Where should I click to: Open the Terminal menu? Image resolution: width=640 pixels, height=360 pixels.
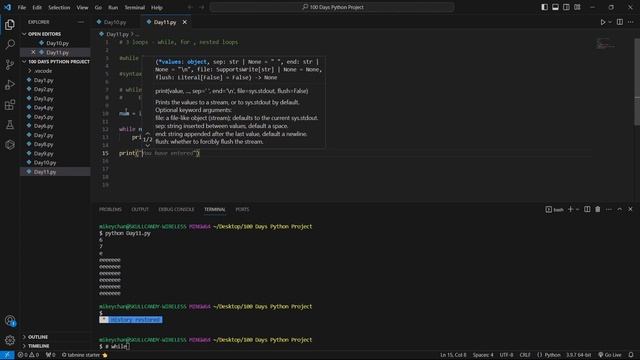coord(135,7)
